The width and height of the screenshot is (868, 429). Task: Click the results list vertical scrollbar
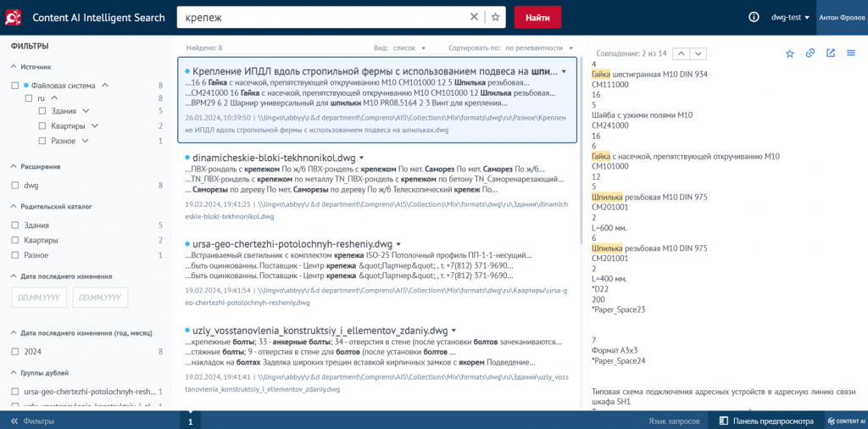click(581, 149)
